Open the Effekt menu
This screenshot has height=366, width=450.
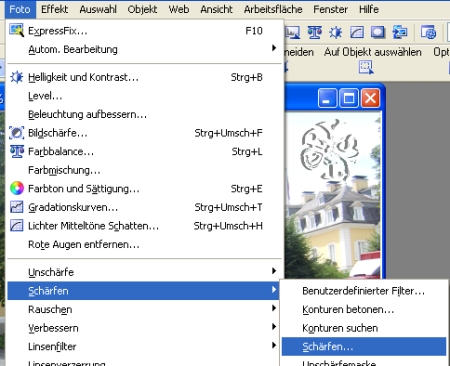click(x=54, y=9)
